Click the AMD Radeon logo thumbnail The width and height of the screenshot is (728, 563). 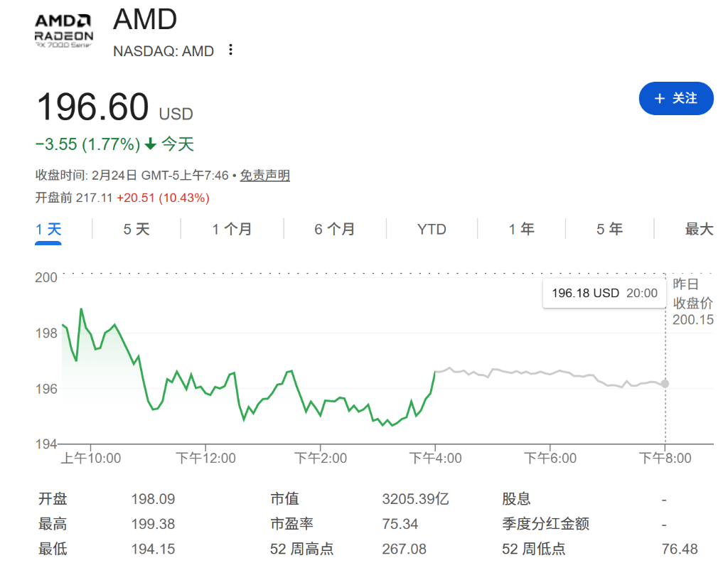pyautogui.click(x=64, y=31)
